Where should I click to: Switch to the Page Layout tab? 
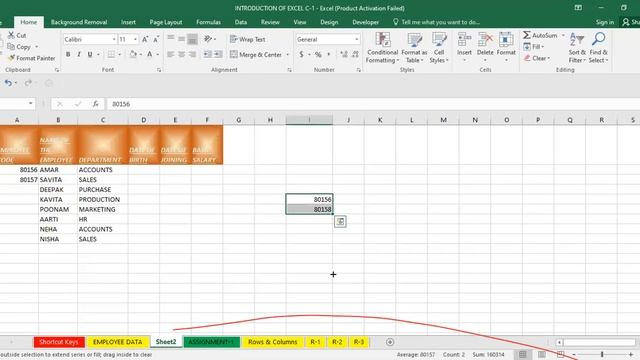(166, 22)
